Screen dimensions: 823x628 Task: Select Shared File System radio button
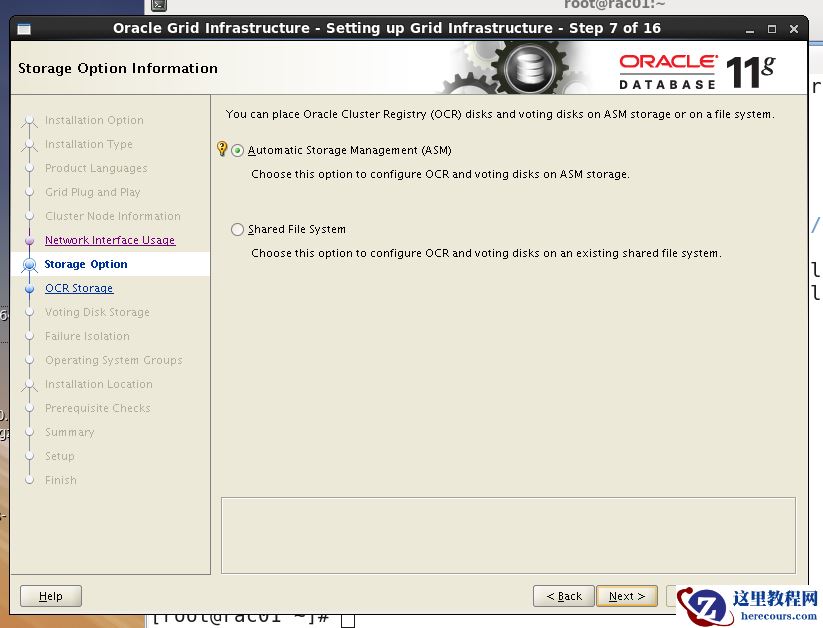pyautogui.click(x=237, y=229)
